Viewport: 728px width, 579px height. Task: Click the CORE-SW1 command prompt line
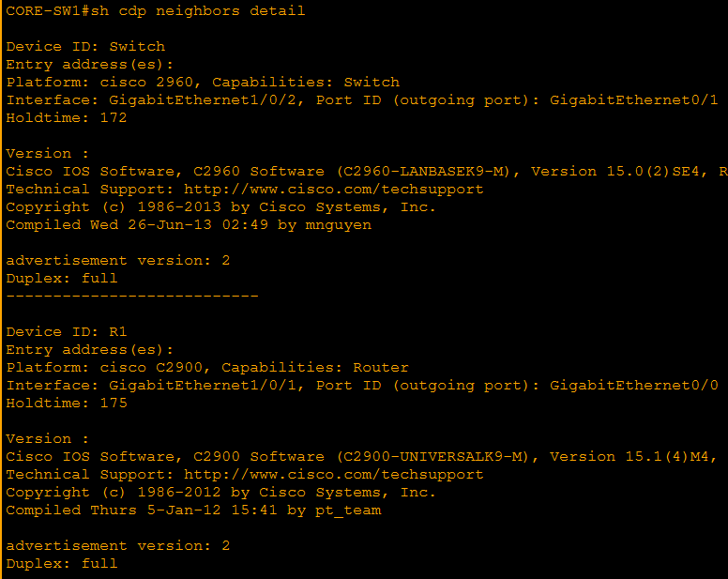(155, 10)
